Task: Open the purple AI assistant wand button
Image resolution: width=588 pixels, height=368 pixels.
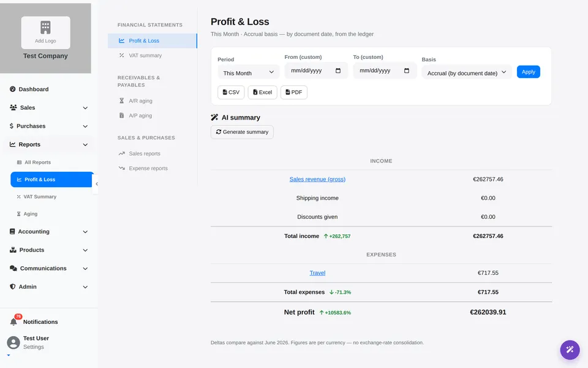Action: click(x=570, y=350)
